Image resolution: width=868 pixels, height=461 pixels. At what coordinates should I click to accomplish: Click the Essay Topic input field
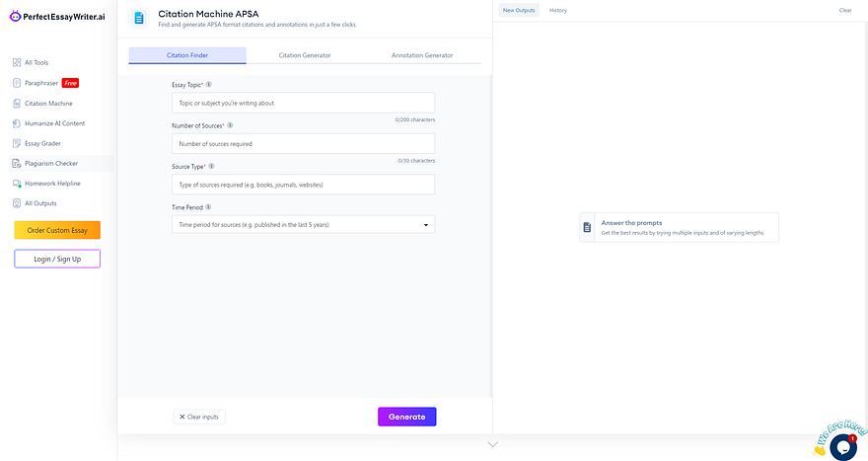pyautogui.click(x=304, y=103)
